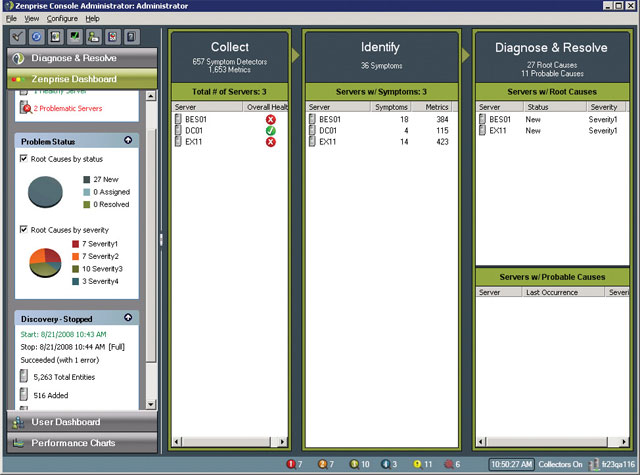Click the 7 Severity2 orange legend swatch
Viewport: 640px width, 475px height.
pos(76,257)
